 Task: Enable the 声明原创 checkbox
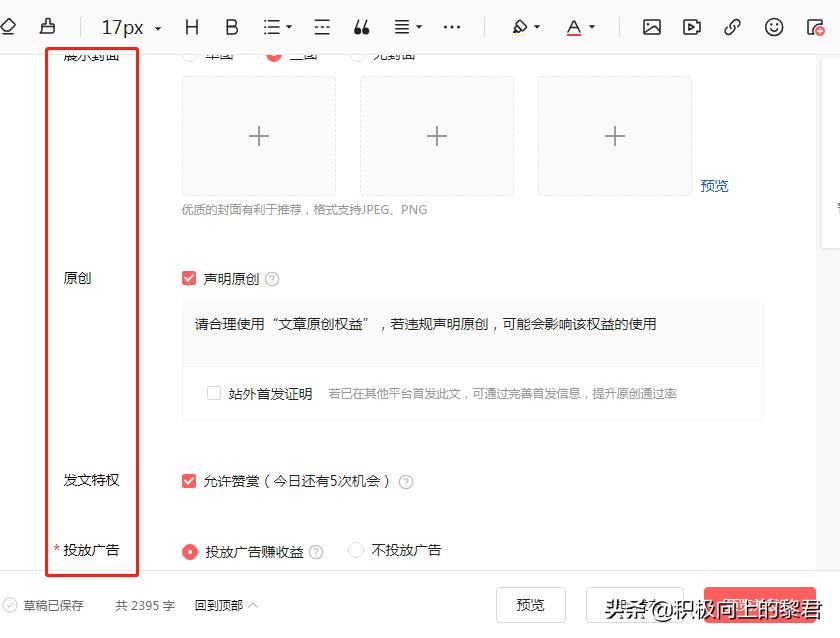click(189, 279)
